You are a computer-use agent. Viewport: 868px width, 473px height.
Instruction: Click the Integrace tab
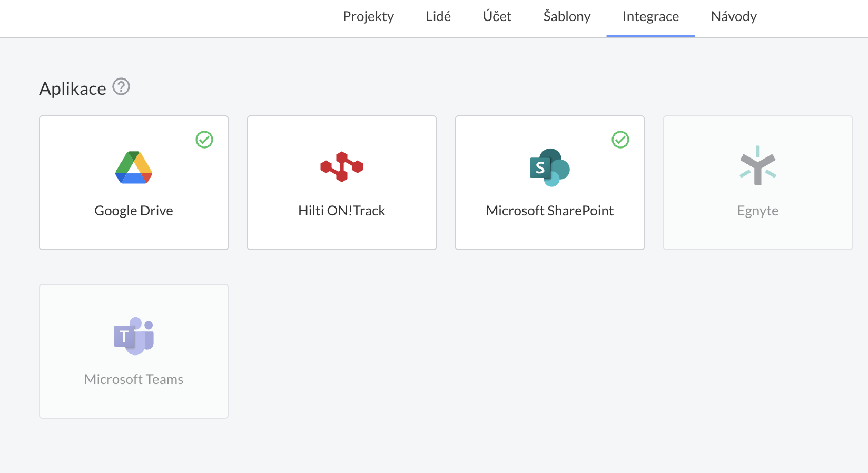[650, 17]
